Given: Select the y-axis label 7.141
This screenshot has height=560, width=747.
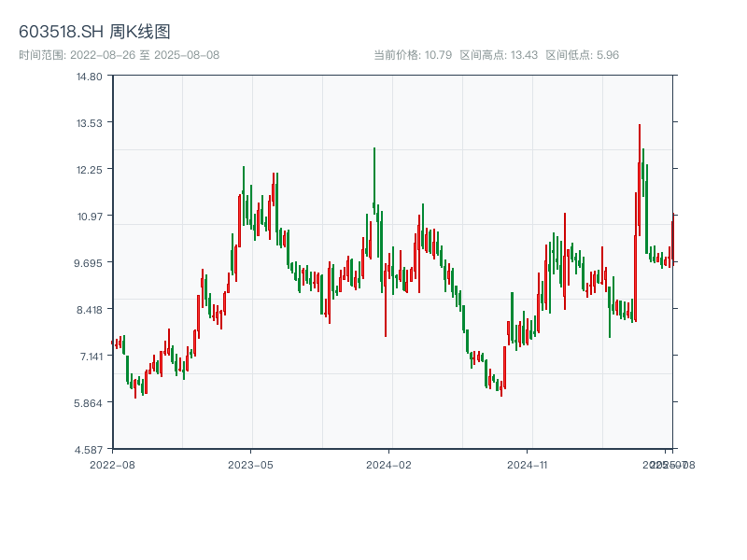Looking at the screenshot, I should click(91, 357).
